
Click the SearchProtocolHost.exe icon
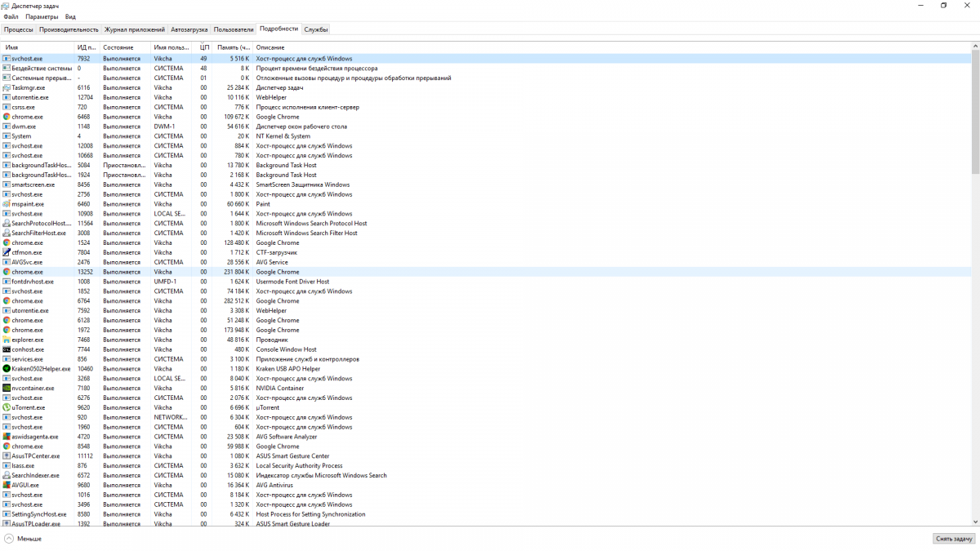(x=7, y=224)
